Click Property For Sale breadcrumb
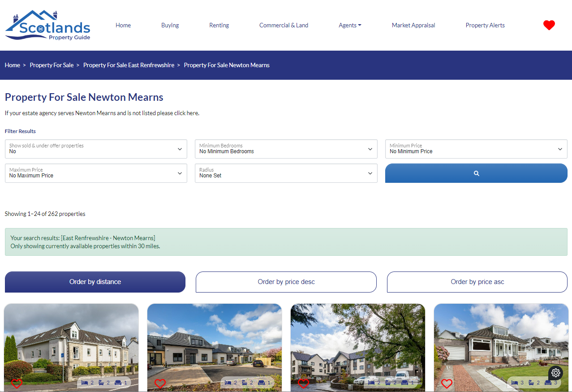 click(52, 65)
